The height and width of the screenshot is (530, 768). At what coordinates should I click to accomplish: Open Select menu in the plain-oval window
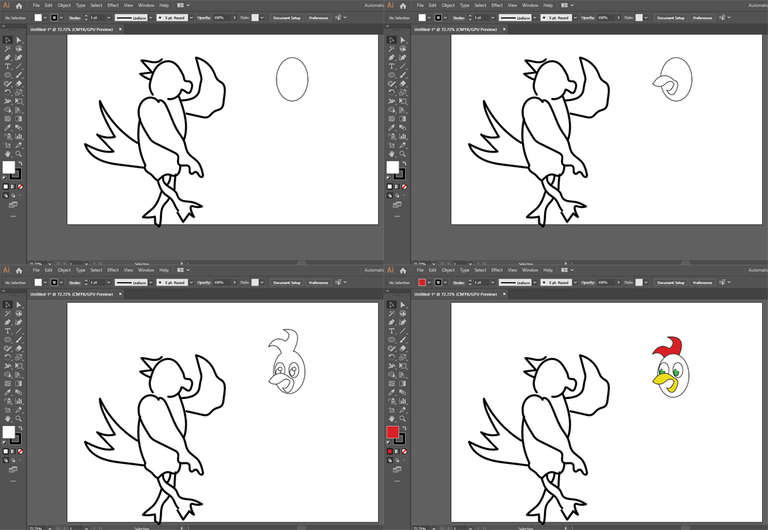(x=96, y=5)
